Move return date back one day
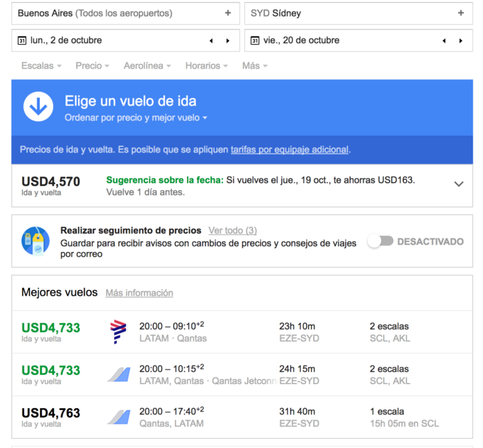Image resolution: width=483 pixels, height=448 pixels. coord(444,41)
